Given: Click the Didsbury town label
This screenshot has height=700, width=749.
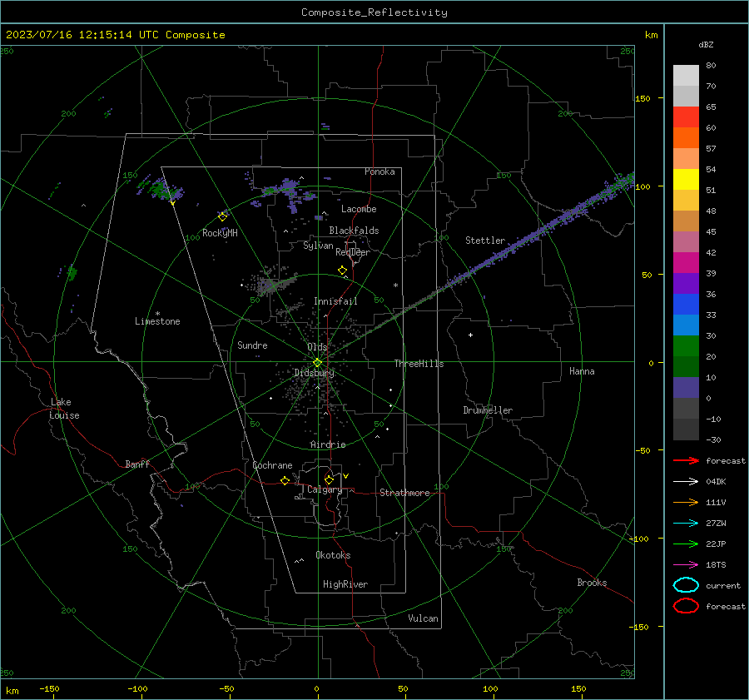Looking at the screenshot, I should coord(315,373).
